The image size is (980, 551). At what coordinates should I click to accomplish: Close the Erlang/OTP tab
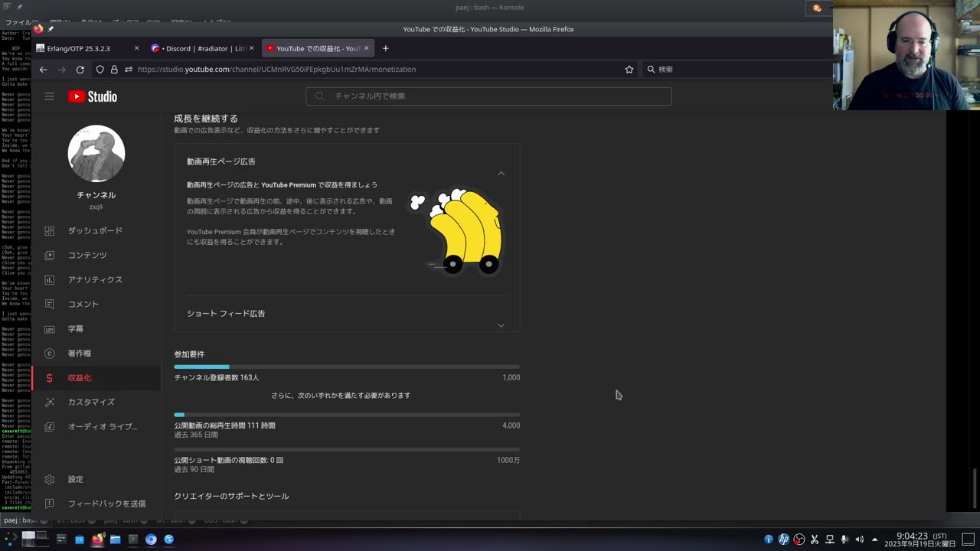136,48
